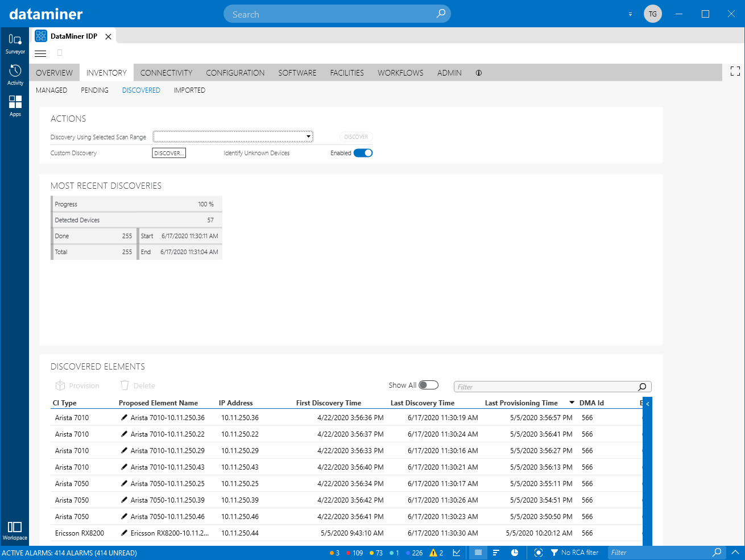Switch to the WORKFLOWS tab
This screenshot has height=560, width=745.
[400, 73]
